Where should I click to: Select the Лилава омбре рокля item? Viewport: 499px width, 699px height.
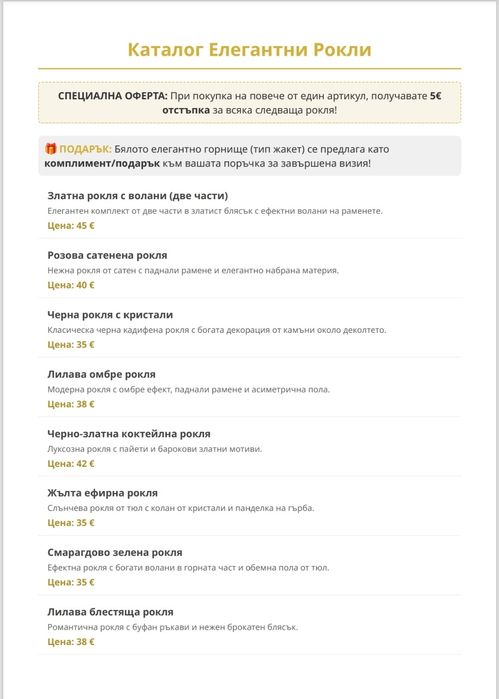click(249, 388)
